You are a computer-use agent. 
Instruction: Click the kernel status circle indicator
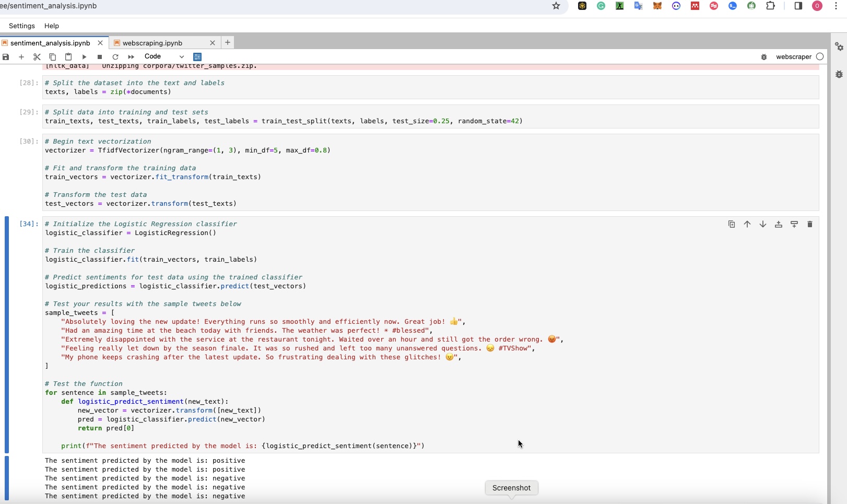tap(820, 56)
